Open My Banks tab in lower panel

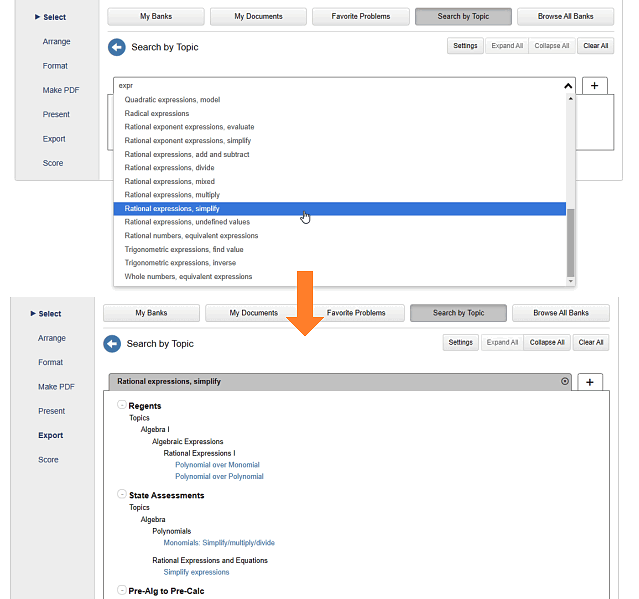pyautogui.click(x=151, y=313)
